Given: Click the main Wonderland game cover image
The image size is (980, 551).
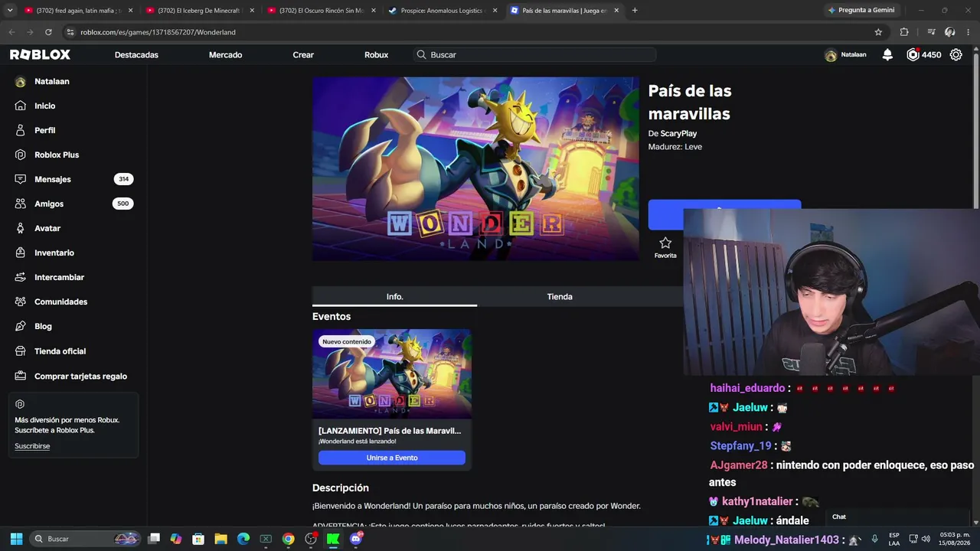Looking at the screenshot, I should pos(475,168).
